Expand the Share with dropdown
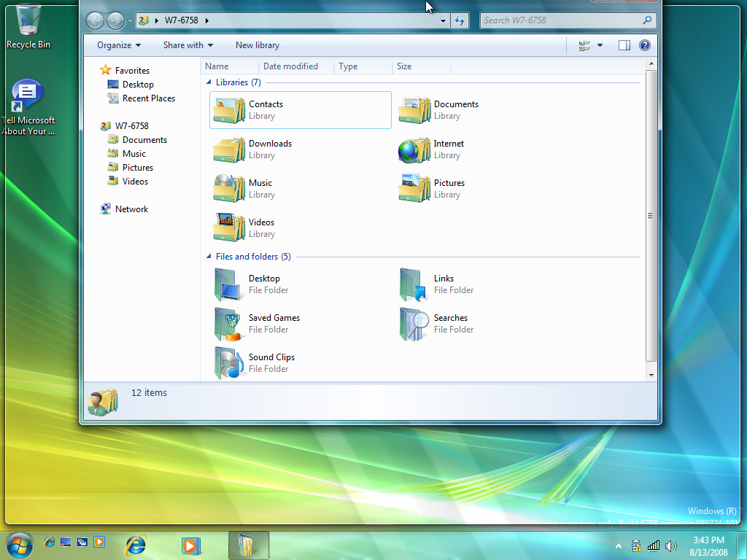 pyautogui.click(x=187, y=45)
